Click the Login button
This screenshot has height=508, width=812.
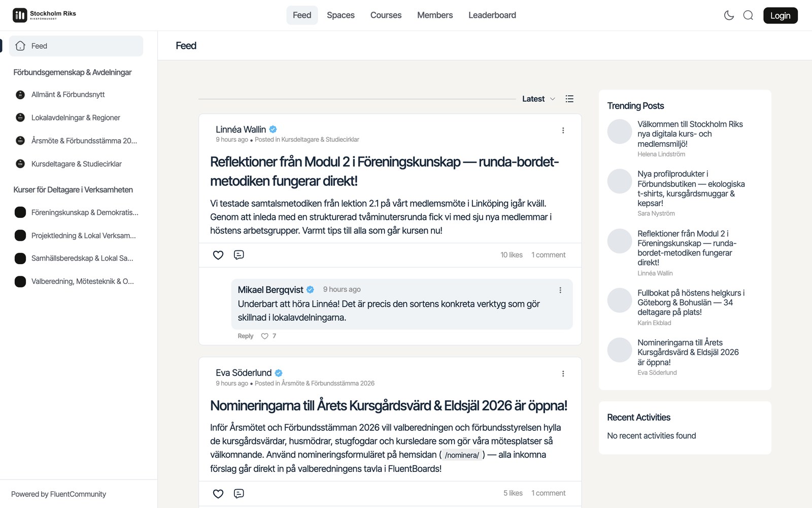click(780, 15)
